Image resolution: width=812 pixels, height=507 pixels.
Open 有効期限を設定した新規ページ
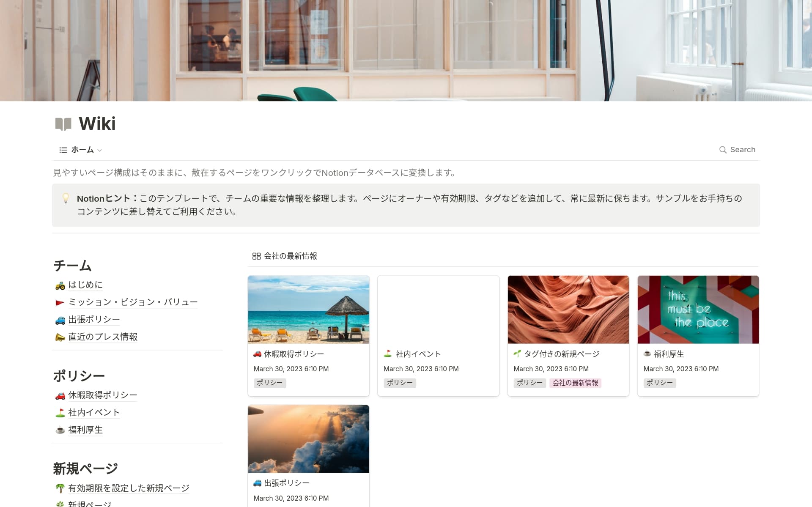(x=129, y=488)
